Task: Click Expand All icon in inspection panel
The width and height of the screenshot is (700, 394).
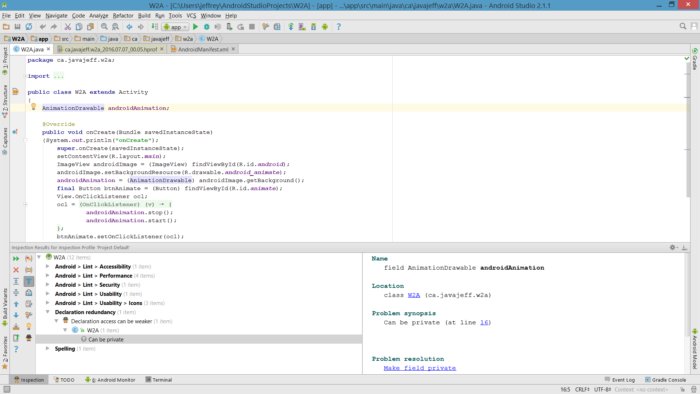Action: pyautogui.click(x=16, y=281)
